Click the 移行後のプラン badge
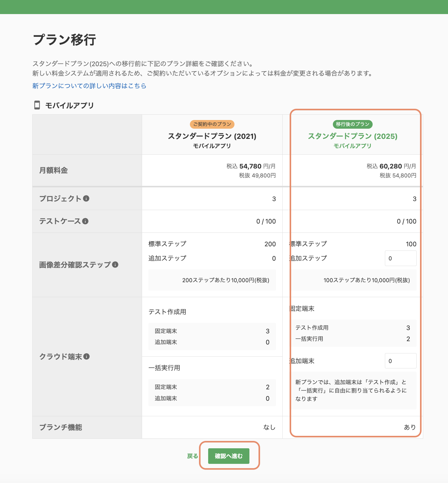Screen dimensions: 448x483 [353, 124]
